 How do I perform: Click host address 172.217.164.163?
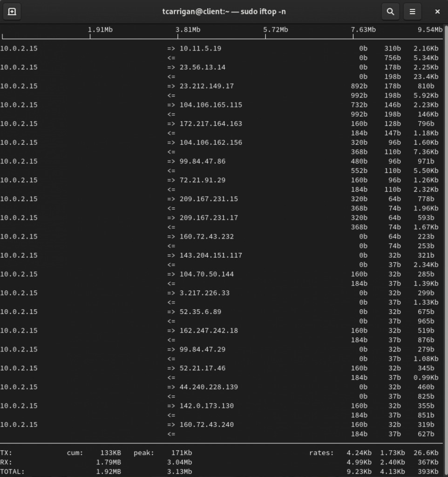pyautogui.click(x=210, y=124)
